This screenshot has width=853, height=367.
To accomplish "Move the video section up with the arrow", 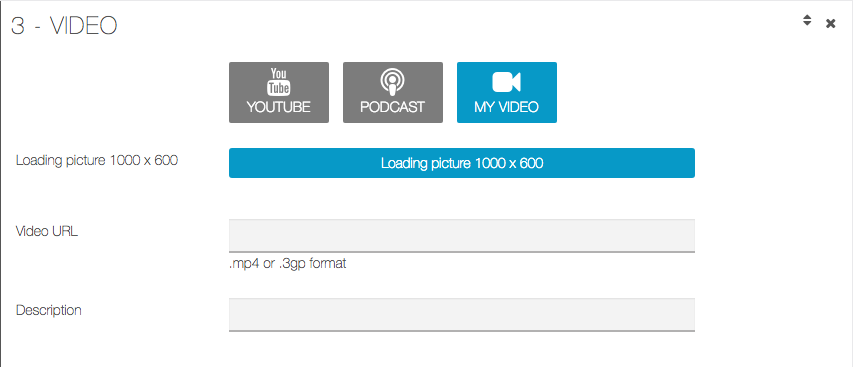I will [x=807, y=17].
